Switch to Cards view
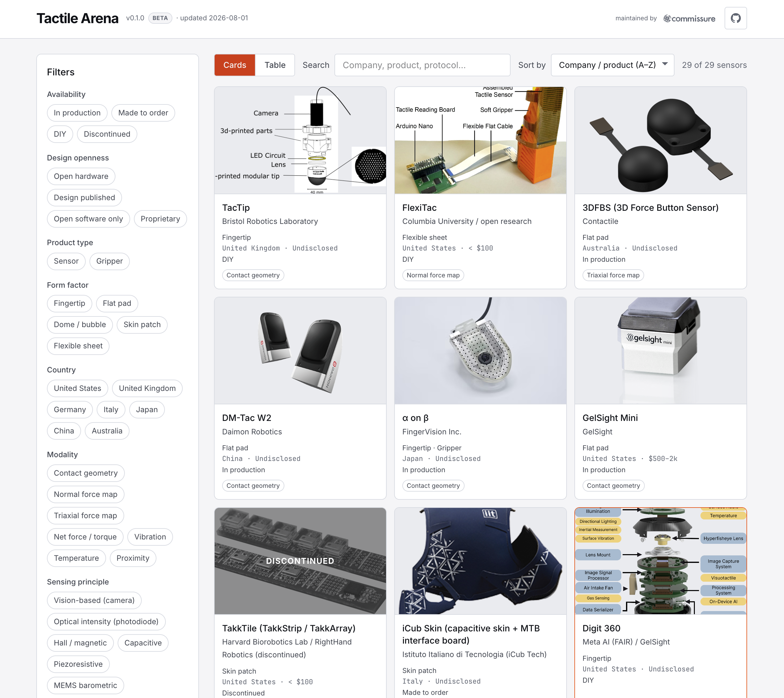Image resolution: width=784 pixels, height=698 pixels. click(x=235, y=65)
